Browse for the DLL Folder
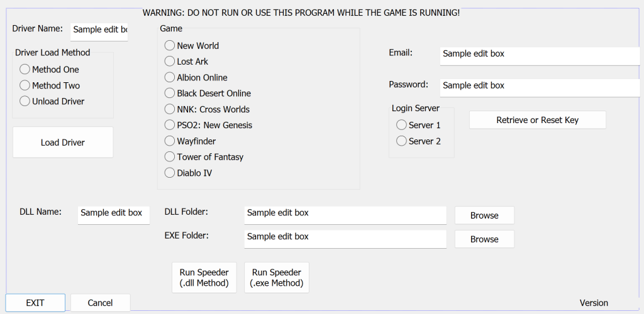 coord(484,215)
